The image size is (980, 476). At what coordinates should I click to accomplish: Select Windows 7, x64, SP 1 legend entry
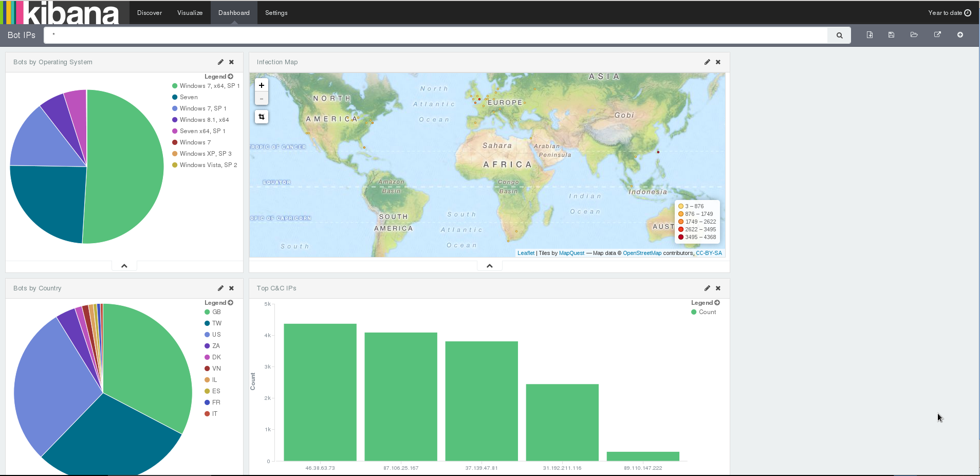point(206,86)
